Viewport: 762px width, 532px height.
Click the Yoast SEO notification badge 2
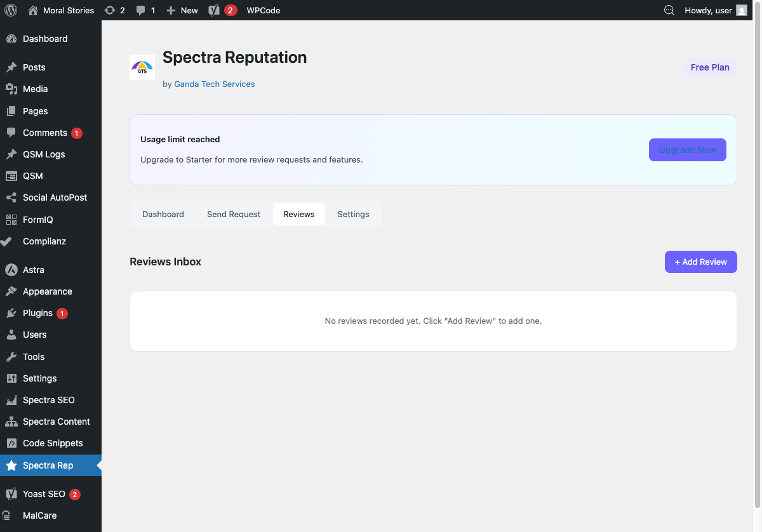pyautogui.click(x=75, y=495)
